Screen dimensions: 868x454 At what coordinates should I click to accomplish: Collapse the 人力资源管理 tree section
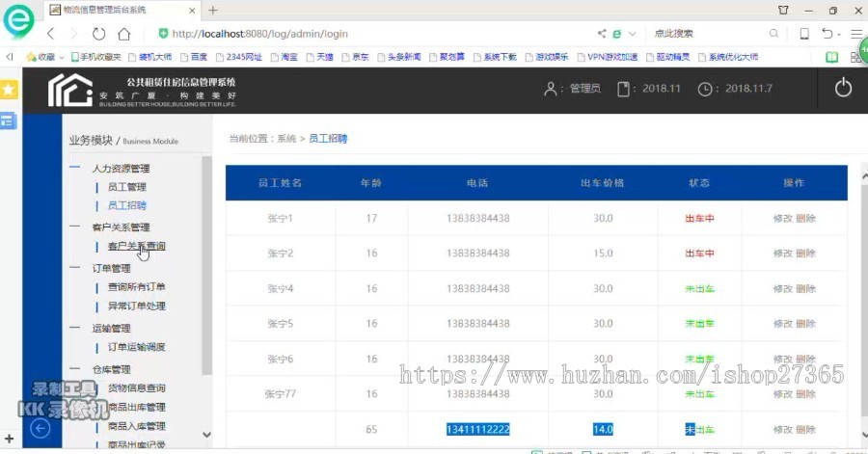coord(74,167)
